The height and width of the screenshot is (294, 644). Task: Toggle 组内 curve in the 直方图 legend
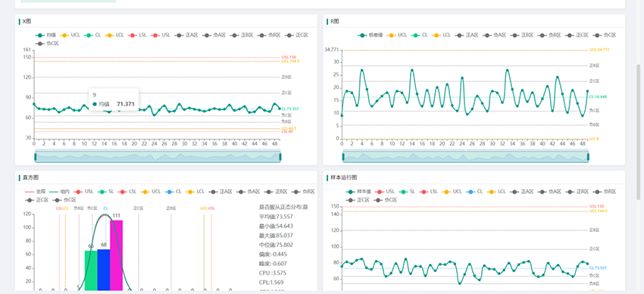(x=60, y=192)
